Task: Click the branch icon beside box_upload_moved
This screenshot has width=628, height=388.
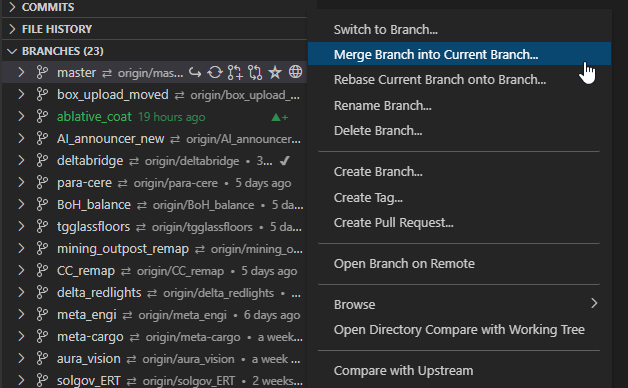Action: pos(42,94)
